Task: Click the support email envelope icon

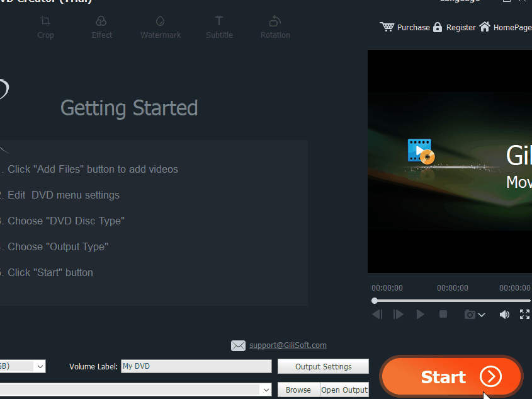Action: pyautogui.click(x=238, y=345)
